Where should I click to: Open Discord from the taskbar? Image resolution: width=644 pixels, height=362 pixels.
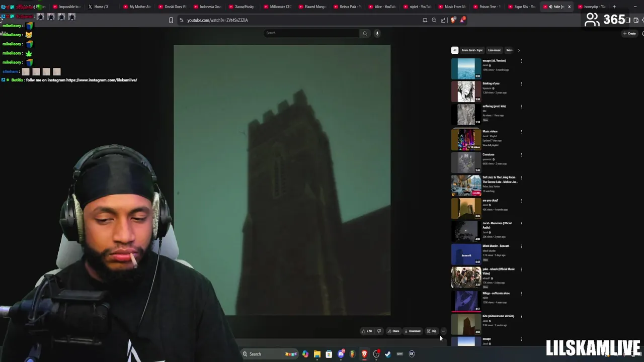click(x=341, y=354)
